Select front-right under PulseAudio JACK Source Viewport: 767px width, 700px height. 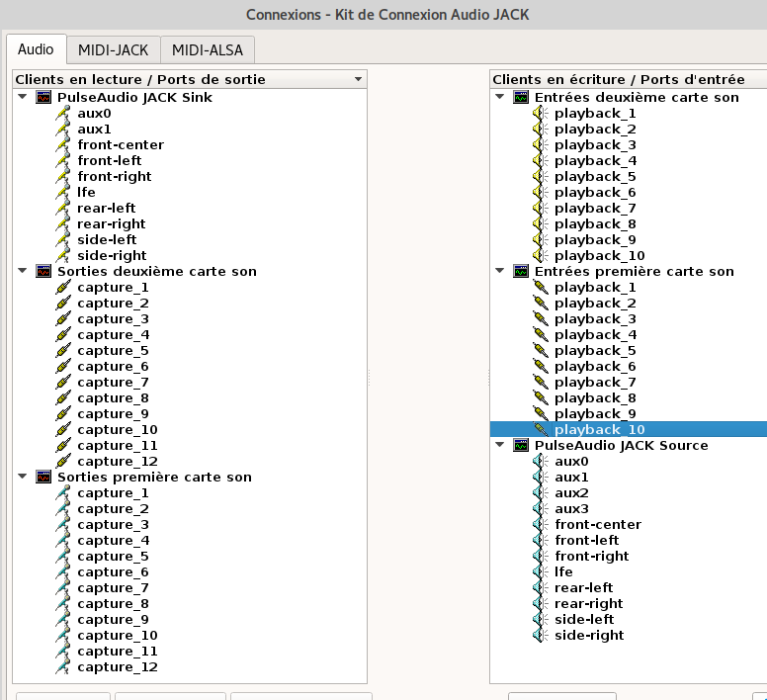point(592,557)
